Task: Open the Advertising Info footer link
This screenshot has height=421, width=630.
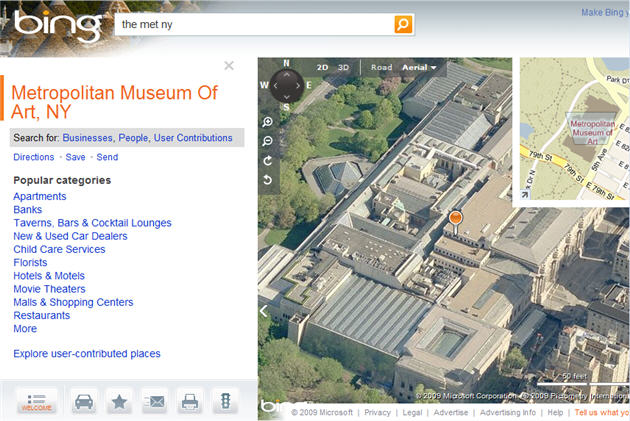Action: 508,413
